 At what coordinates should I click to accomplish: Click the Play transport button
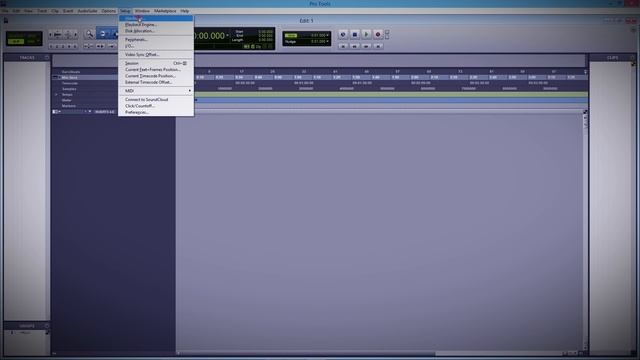[x=366, y=35]
